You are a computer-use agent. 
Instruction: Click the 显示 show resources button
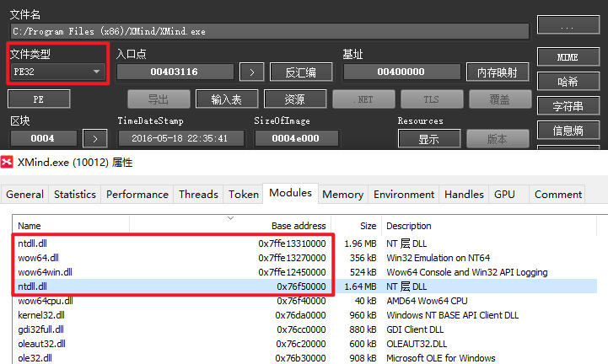[429, 139]
